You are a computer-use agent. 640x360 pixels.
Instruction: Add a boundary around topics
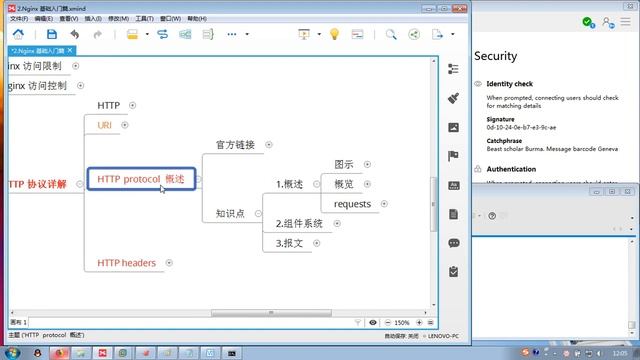[x=185, y=34]
